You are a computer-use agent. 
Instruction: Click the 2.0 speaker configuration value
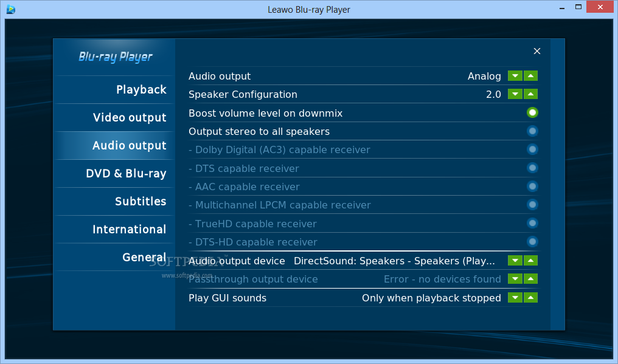(x=493, y=95)
